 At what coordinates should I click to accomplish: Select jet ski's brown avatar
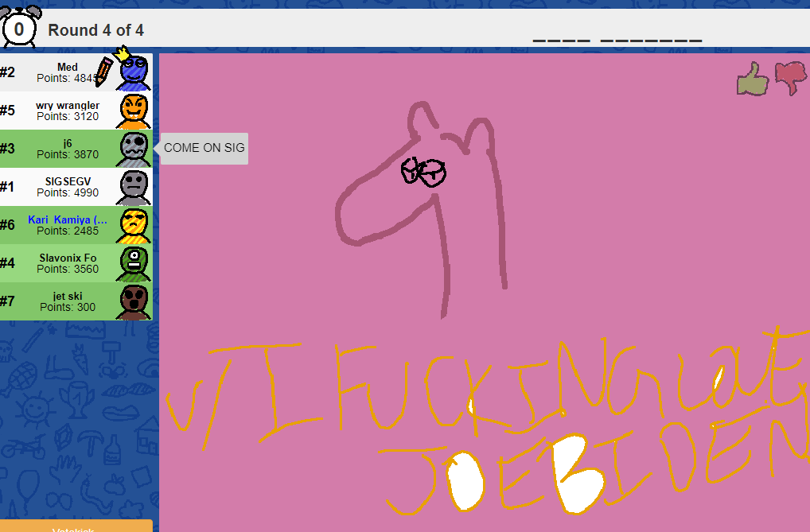point(134,303)
